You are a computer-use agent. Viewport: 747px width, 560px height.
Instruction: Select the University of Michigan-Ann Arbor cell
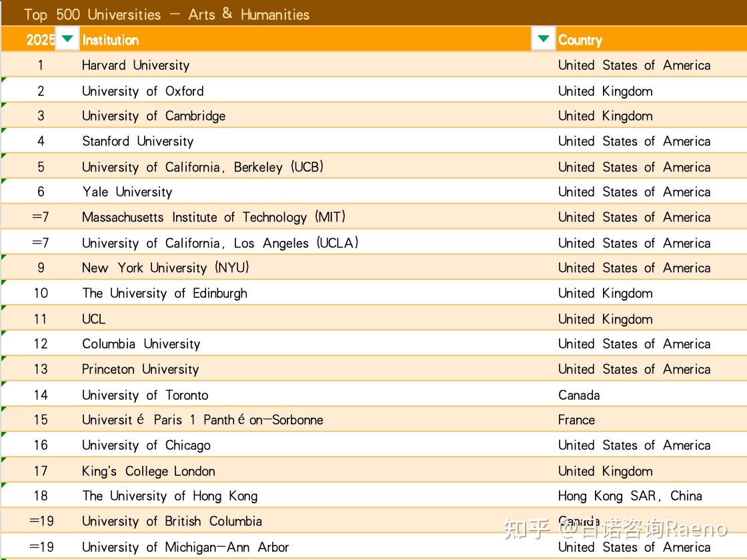(185, 547)
